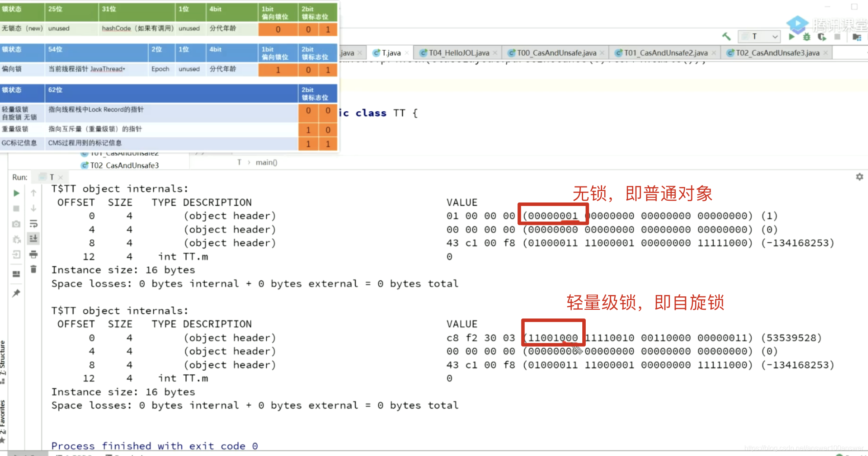Switch to the T.java editor tab
Viewport: 868px width, 456px height.
pos(391,53)
